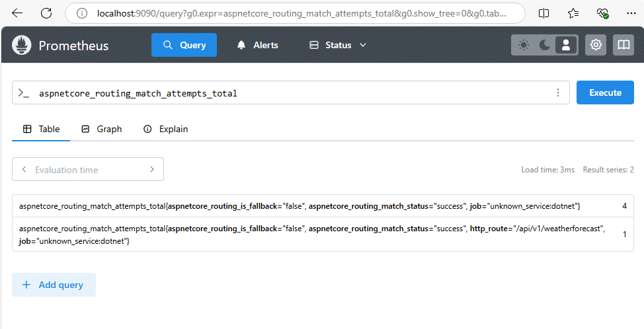Image resolution: width=644 pixels, height=329 pixels.
Task: Open settings gear icon in header
Action: 596,45
